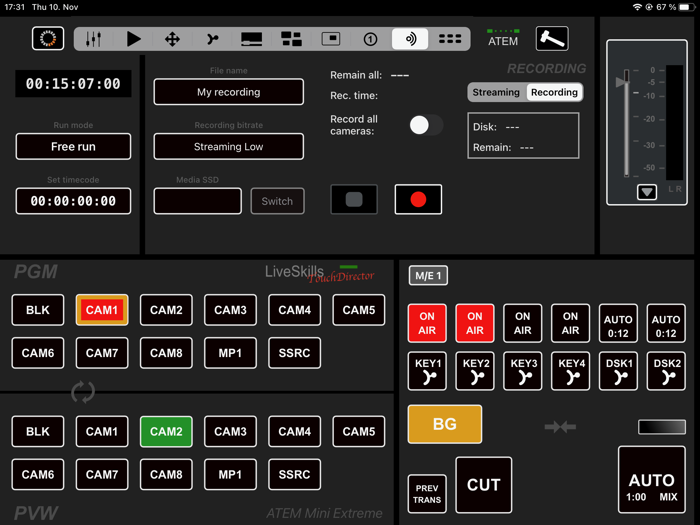The image size is (700, 525).
Task: Open the picture-in-picture tab
Action: (x=331, y=39)
